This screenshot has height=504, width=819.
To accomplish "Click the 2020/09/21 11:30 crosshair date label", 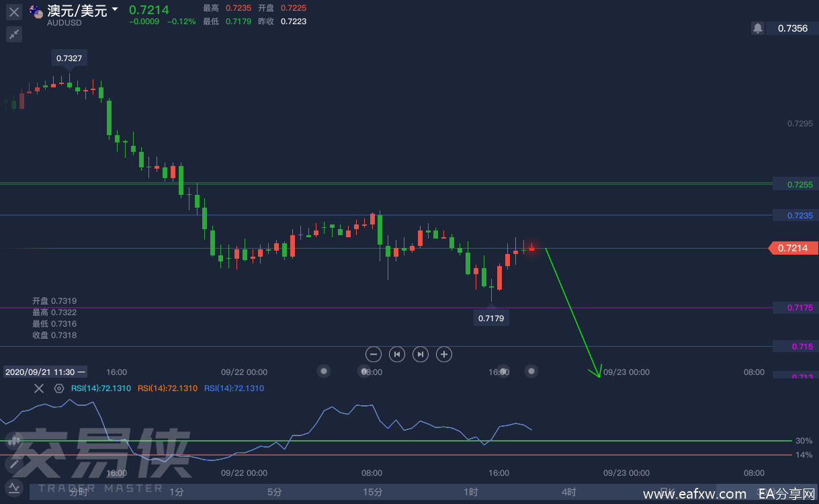I will (x=45, y=372).
